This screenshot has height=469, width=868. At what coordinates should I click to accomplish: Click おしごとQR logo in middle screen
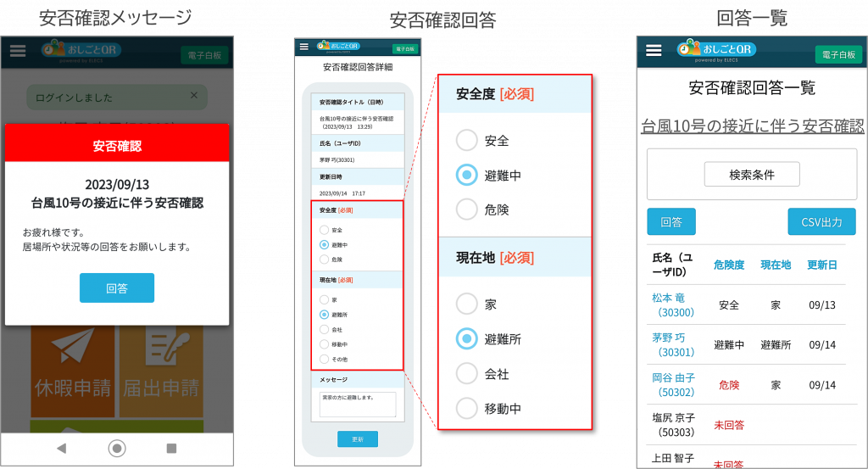pyautogui.click(x=338, y=47)
